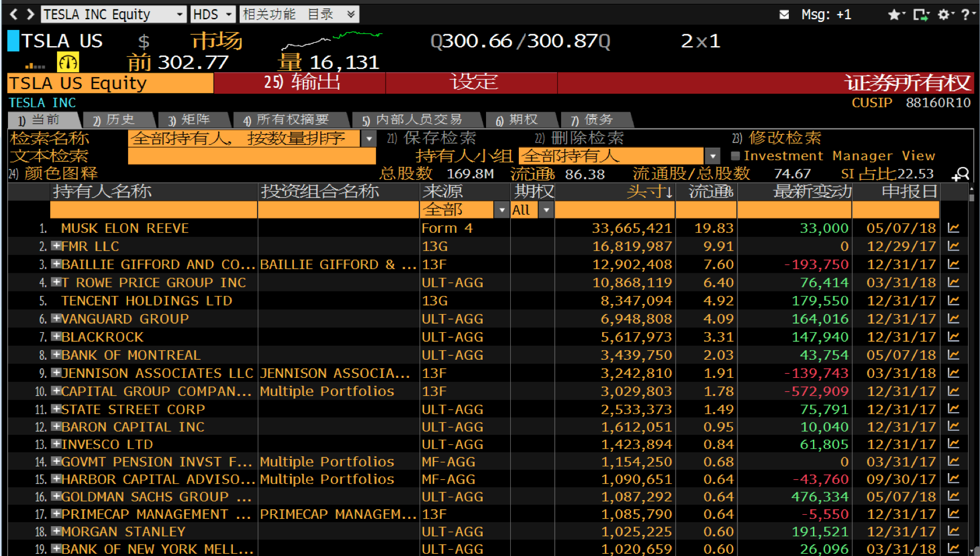The image size is (980, 556).
Task: Toggle Investment Manager View checkbox
Action: click(735, 156)
